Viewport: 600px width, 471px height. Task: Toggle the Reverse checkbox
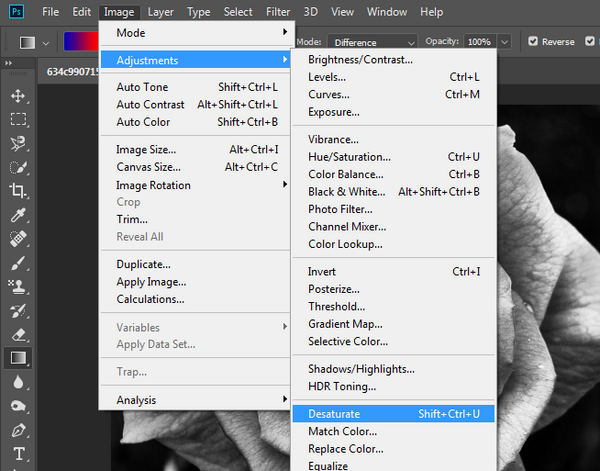pyautogui.click(x=533, y=41)
